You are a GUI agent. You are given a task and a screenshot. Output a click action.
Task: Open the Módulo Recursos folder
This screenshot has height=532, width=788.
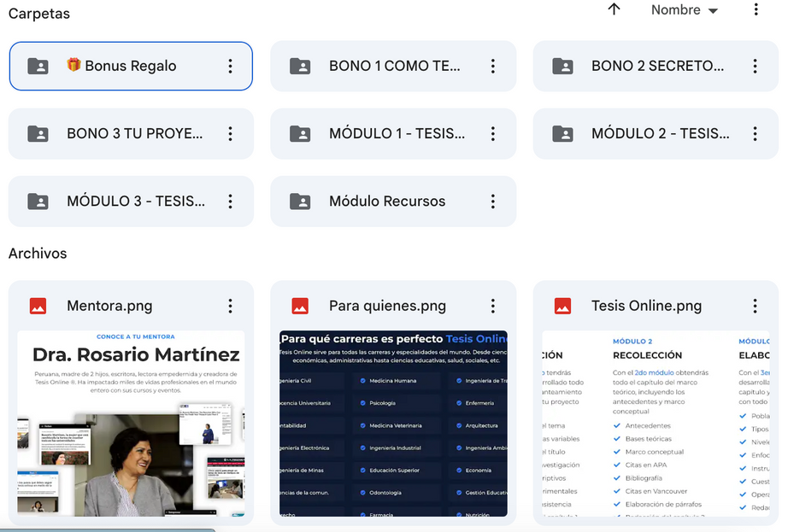tap(393, 202)
